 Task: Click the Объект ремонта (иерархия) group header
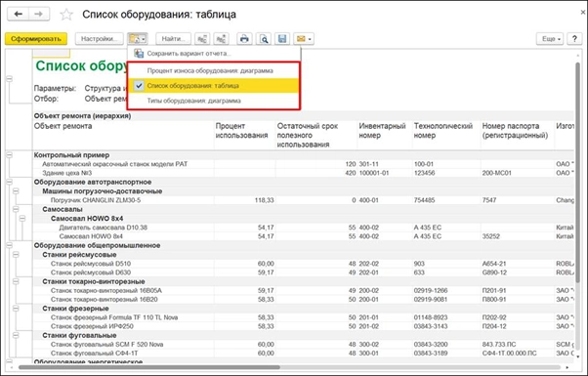coord(82,116)
